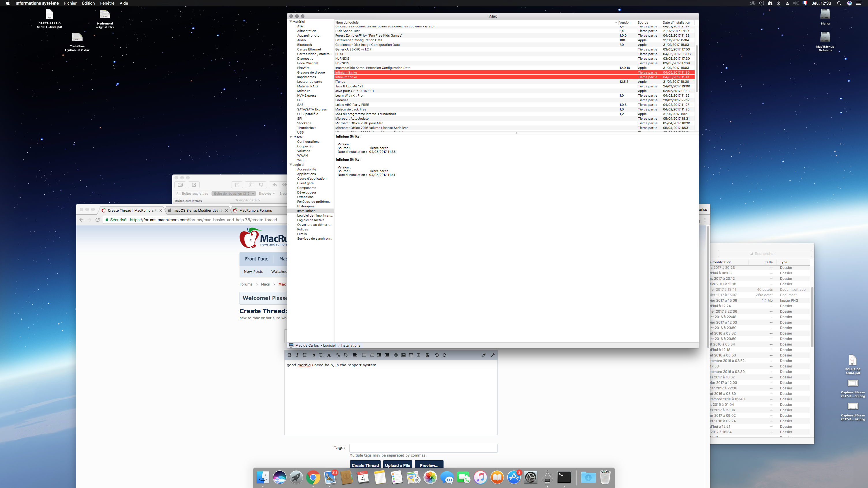The image size is (868, 488).
Task: Open Fenêtre menu in menu bar
Action: click(x=107, y=3)
